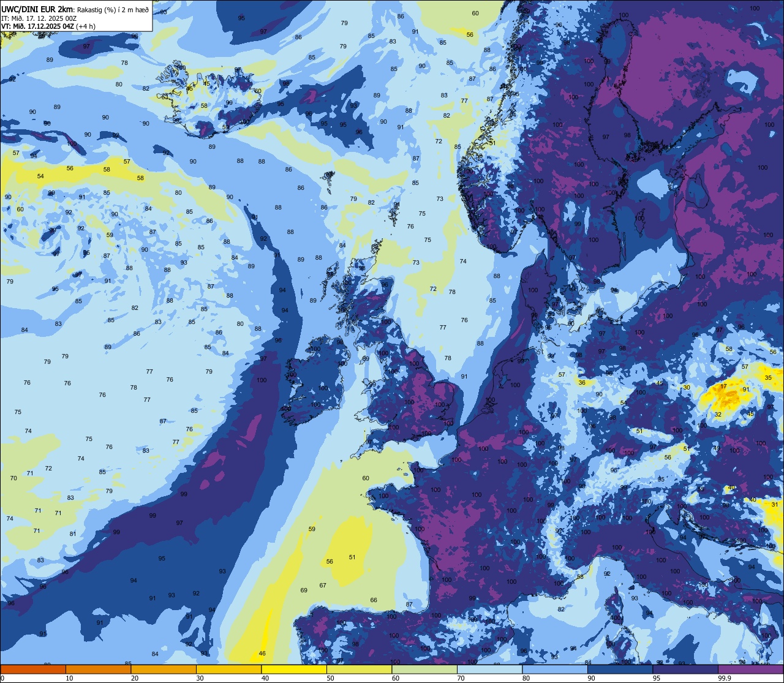Screen dimensions: 784x683
Task: Click the 50 label on the color scale
Action: (x=330, y=678)
